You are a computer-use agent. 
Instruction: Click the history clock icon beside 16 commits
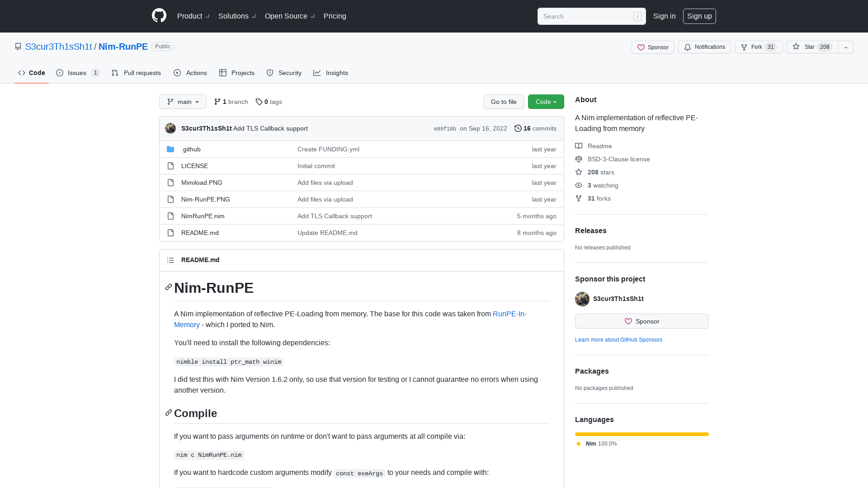point(518,128)
